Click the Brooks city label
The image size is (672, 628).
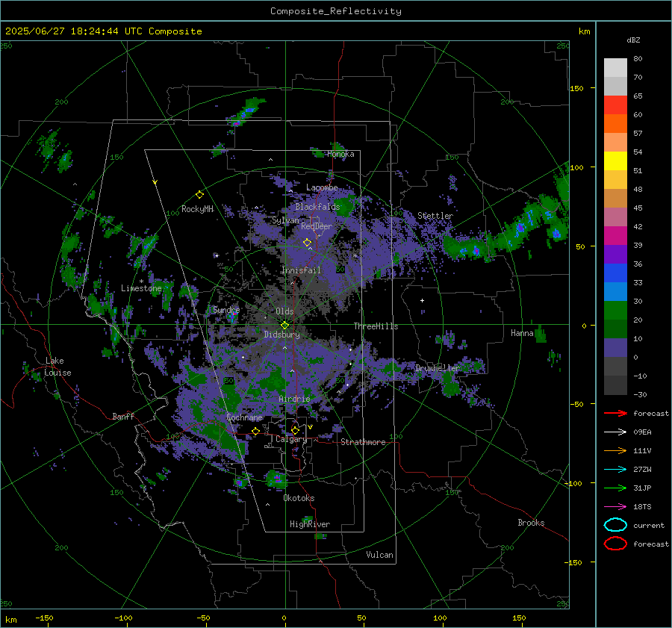point(531,523)
